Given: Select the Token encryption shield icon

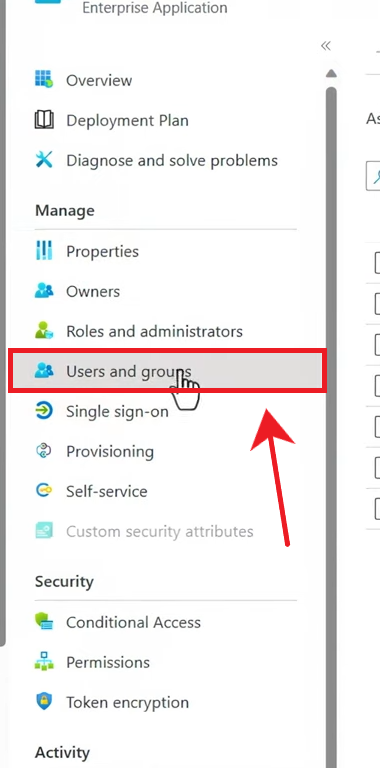Looking at the screenshot, I should pyautogui.click(x=44, y=701).
